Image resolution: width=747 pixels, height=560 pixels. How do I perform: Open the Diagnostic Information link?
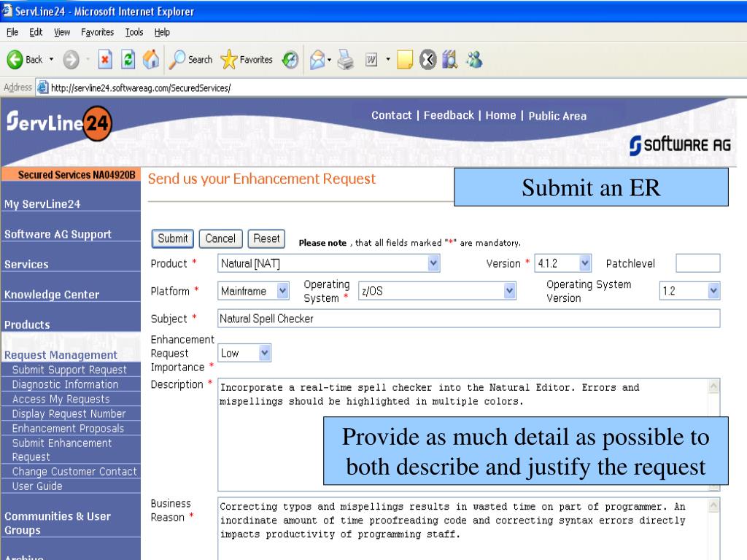[x=65, y=384]
